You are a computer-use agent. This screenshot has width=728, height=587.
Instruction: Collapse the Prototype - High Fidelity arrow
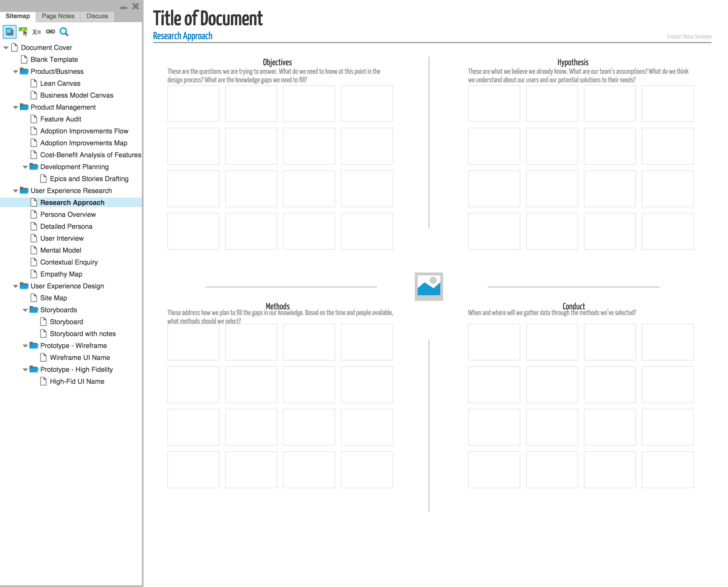tap(25, 370)
